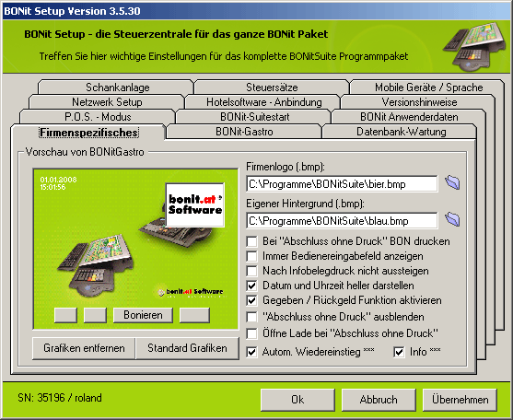
Task: Click folder icon beside Eigener Hintergrund path
Action: [452, 219]
